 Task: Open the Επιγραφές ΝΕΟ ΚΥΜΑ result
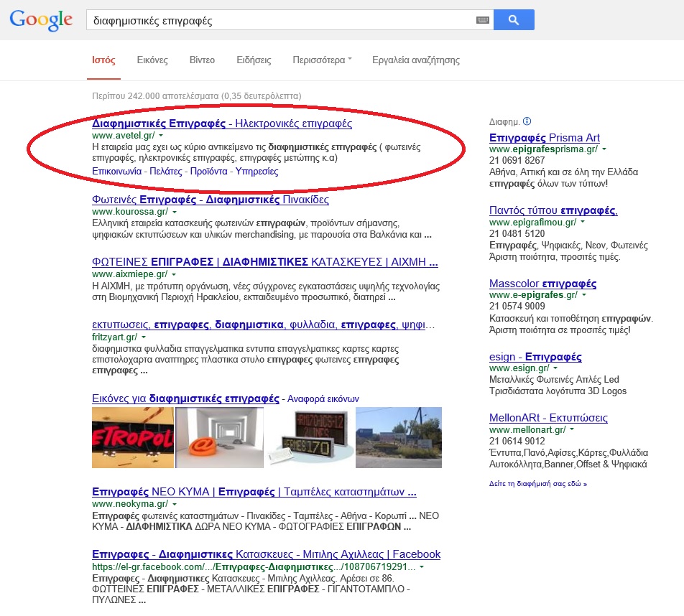point(254,492)
